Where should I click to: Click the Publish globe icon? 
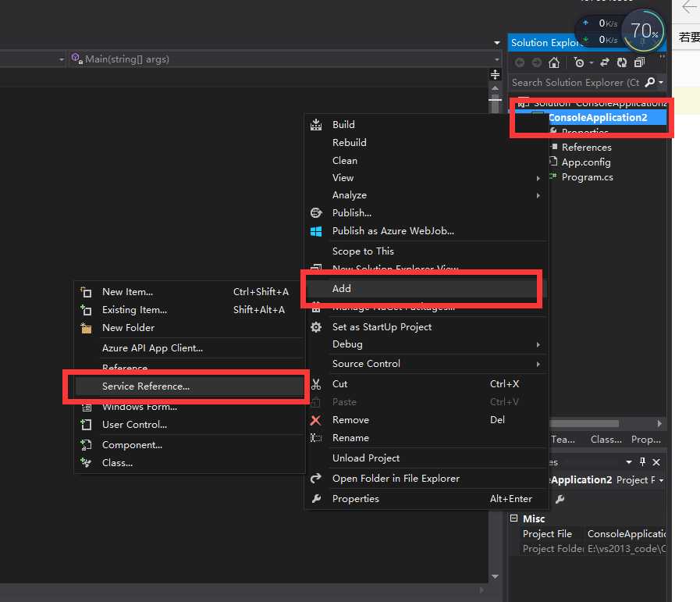tap(316, 213)
